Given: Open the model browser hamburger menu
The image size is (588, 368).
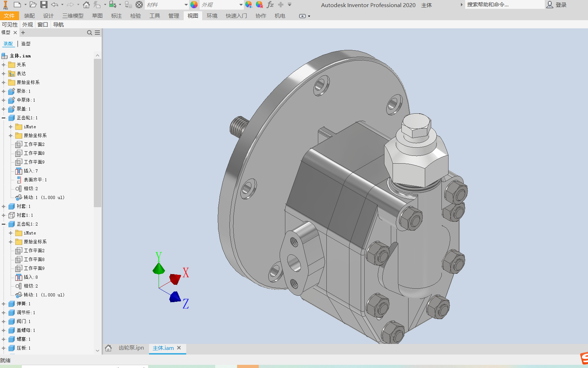Looking at the screenshot, I should tap(97, 33).
